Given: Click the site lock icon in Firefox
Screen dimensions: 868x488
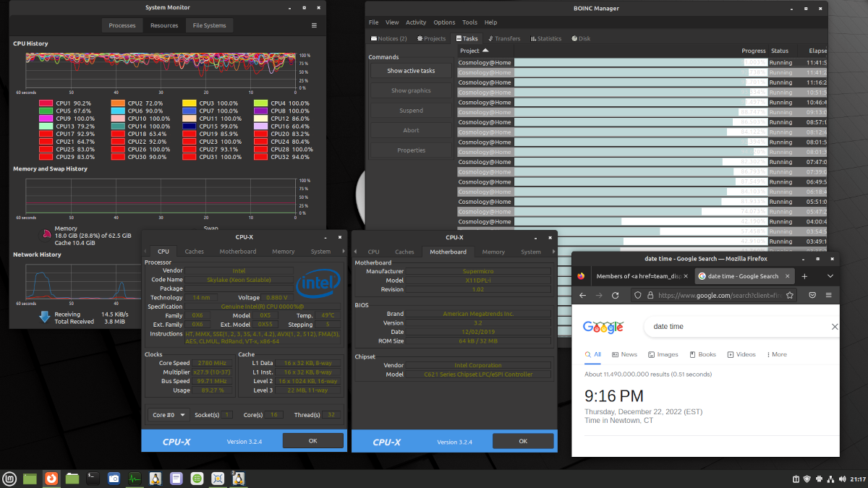Looking at the screenshot, I should (650, 295).
